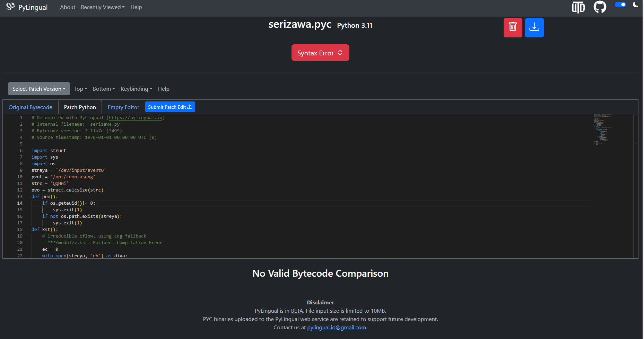
Task: Toggle the dark theme switch
Action: point(620,5)
